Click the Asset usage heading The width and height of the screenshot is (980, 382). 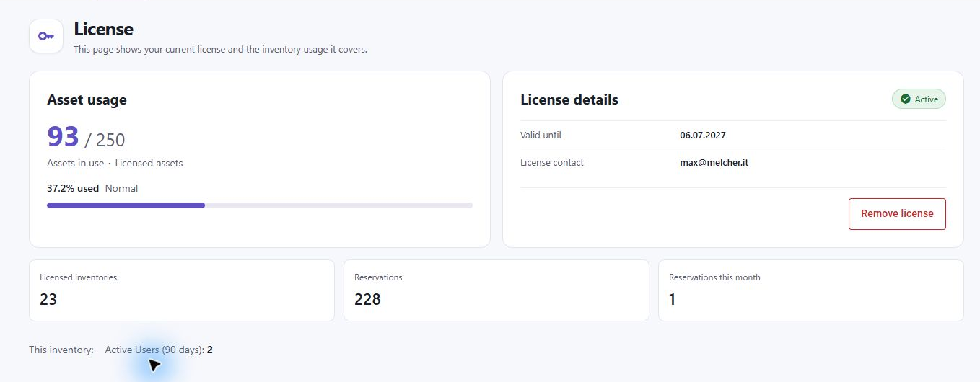point(87,100)
